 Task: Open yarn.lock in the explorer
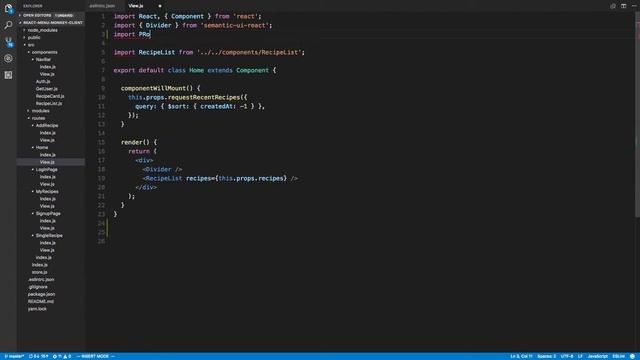coord(37,309)
